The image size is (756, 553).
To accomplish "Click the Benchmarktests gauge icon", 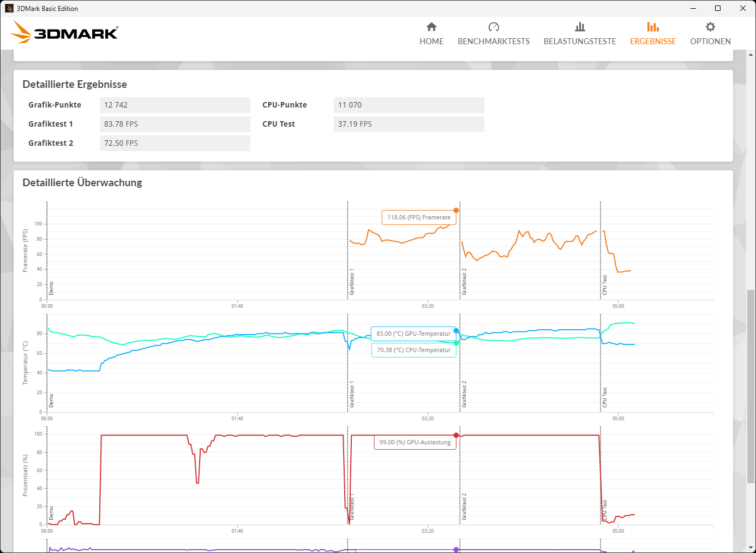I will [x=494, y=27].
